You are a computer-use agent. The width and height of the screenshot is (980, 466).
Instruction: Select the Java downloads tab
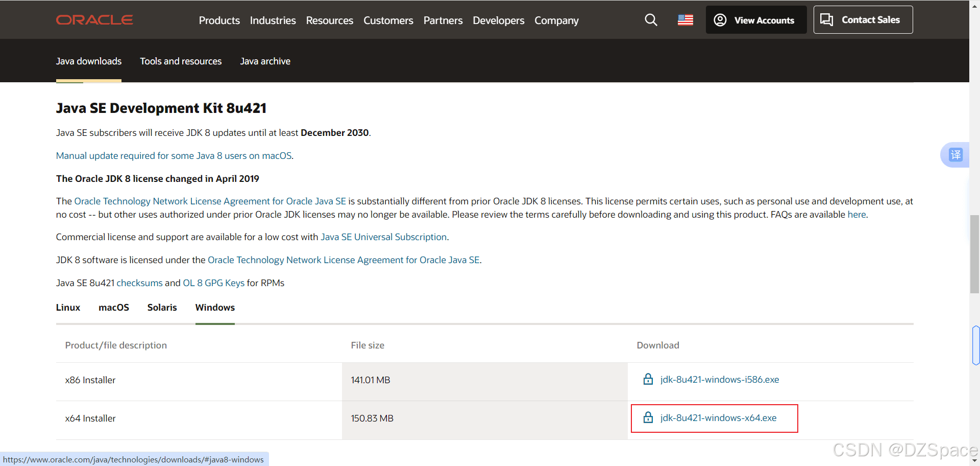tap(89, 61)
